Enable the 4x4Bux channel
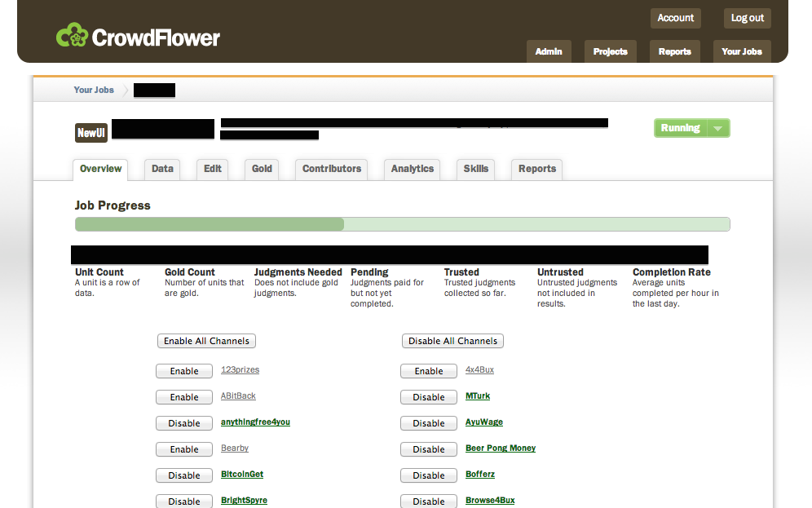 pyautogui.click(x=429, y=371)
